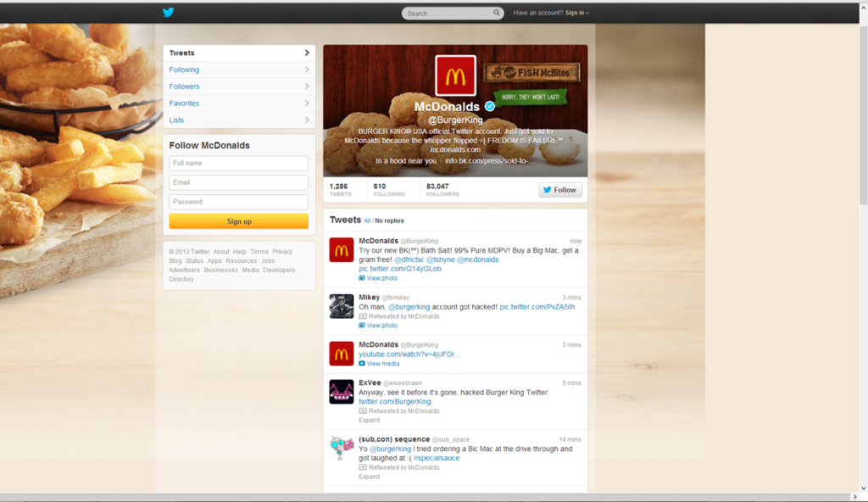Click McDonalds avatar on youtube link tweet

[x=342, y=354]
